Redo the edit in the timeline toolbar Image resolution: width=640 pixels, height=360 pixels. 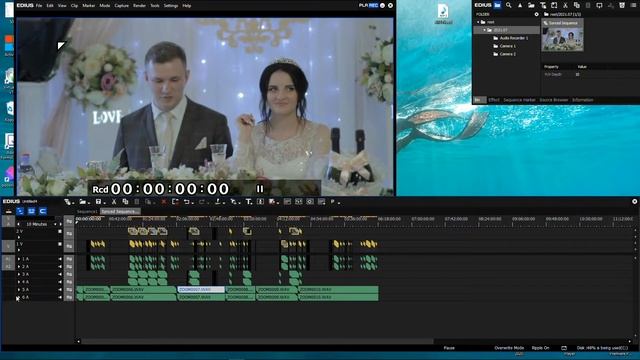click(x=202, y=202)
